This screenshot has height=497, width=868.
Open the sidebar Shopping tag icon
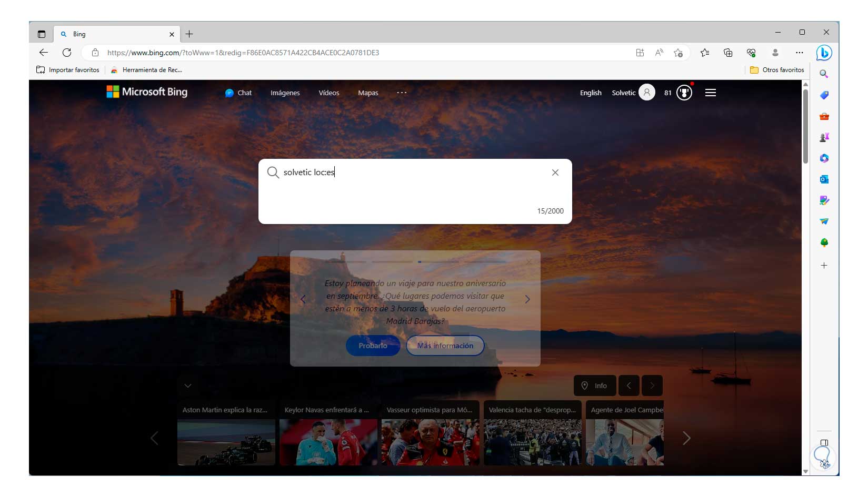pos(824,95)
